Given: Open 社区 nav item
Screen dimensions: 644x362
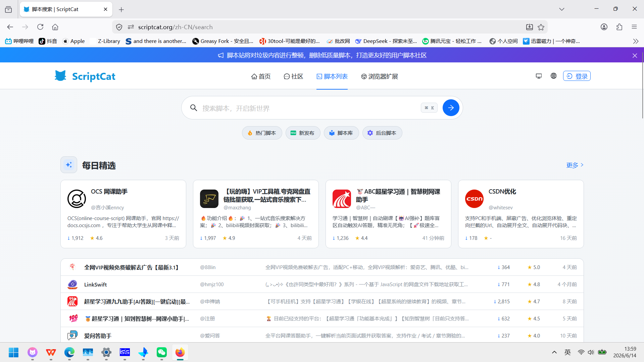Looking at the screenshot, I should pyautogui.click(x=293, y=76).
